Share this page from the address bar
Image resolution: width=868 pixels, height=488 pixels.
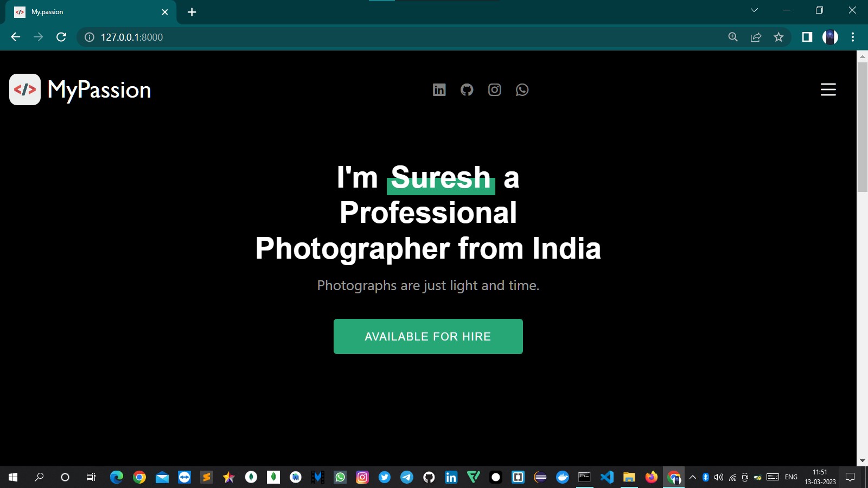(x=756, y=37)
